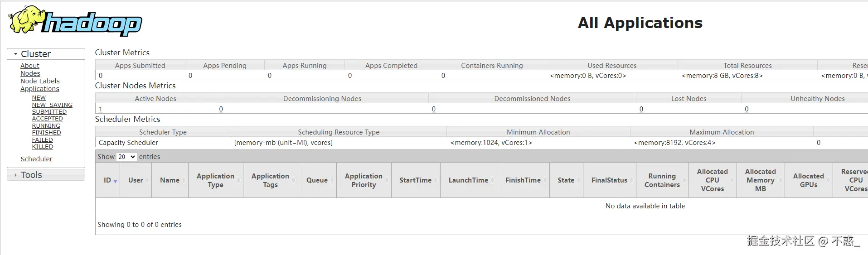Sort table by Allocated Memory MB column
The height and width of the screenshot is (255, 868).
tap(761, 180)
